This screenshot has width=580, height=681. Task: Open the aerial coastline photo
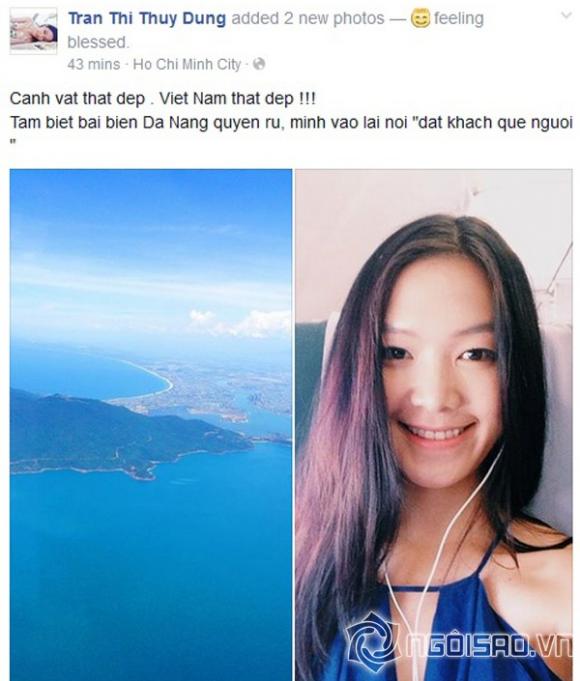coord(151,425)
